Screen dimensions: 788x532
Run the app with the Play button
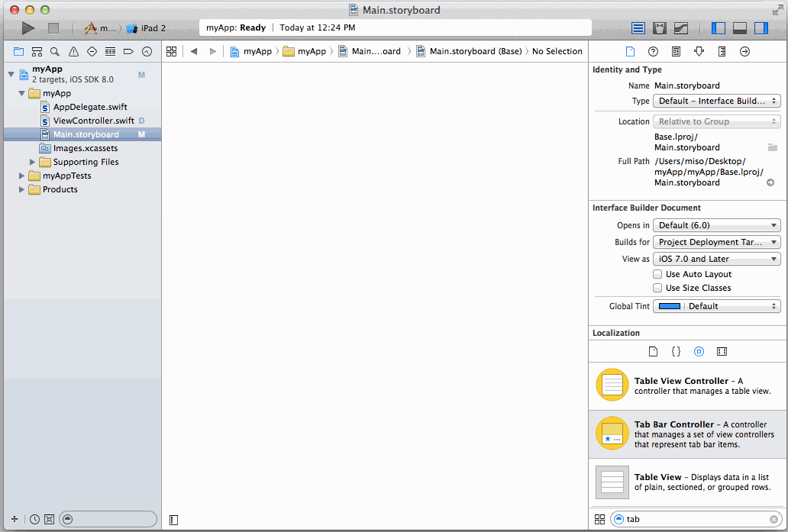tap(28, 28)
